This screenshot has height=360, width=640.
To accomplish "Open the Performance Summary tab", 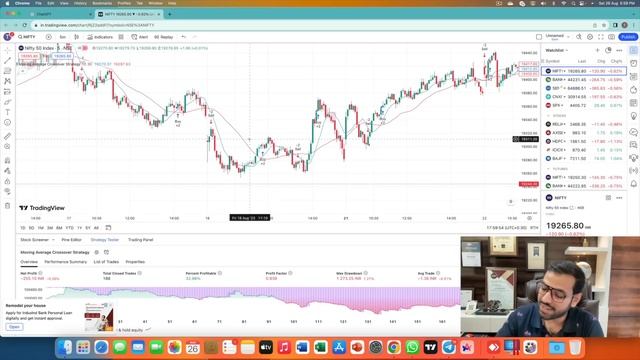I will point(66,262).
